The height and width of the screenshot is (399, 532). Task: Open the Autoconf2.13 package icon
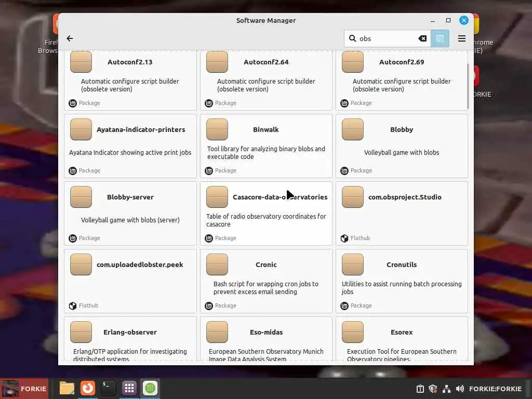pyautogui.click(x=81, y=62)
